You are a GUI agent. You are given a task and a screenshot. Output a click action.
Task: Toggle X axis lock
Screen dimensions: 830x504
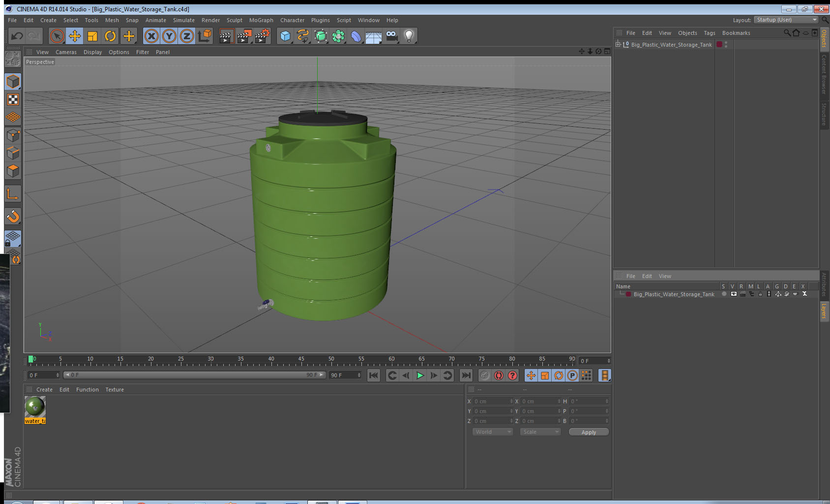tap(151, 36)
